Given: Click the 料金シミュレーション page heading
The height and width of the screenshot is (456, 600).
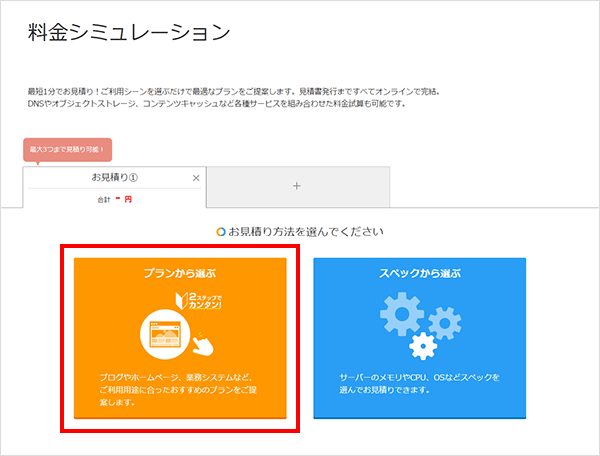Looking at the screenshot, I should (129, 32).
